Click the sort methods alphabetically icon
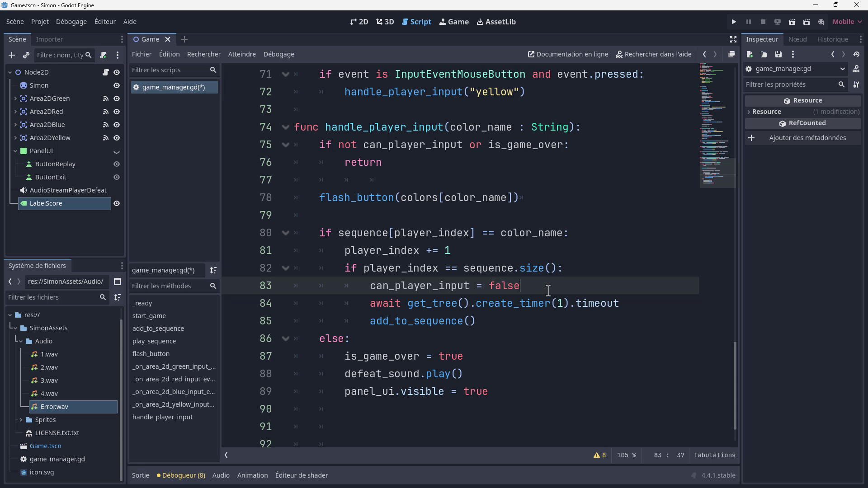 click(x=213, y=270)
